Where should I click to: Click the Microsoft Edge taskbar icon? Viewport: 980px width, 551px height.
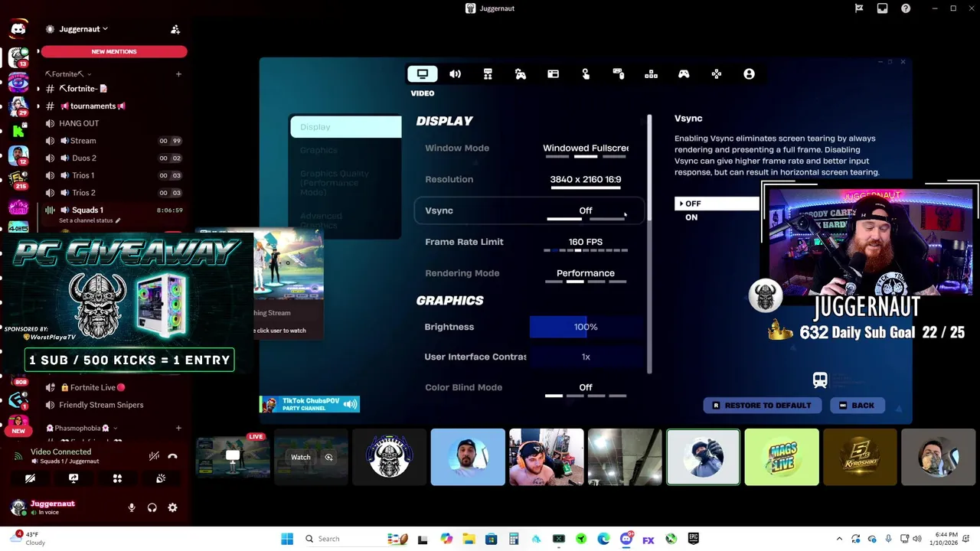pos(603,539)
